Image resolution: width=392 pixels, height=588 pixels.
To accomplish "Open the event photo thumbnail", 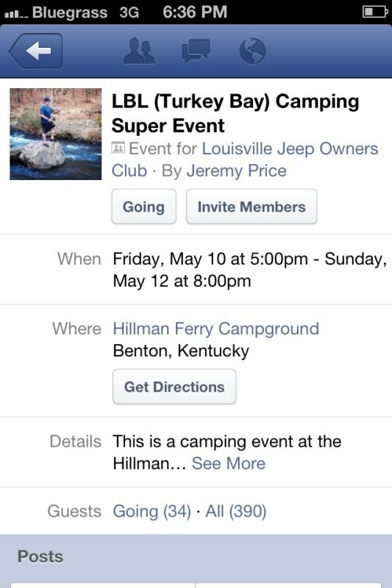I will point(55,134).
